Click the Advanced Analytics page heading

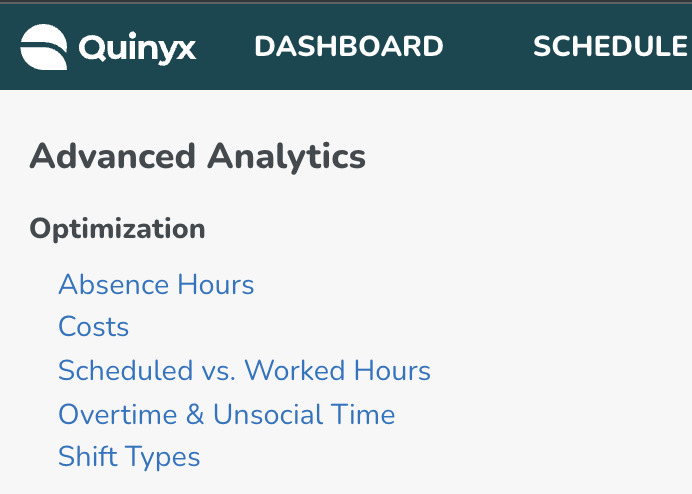(x=197, y=157)
